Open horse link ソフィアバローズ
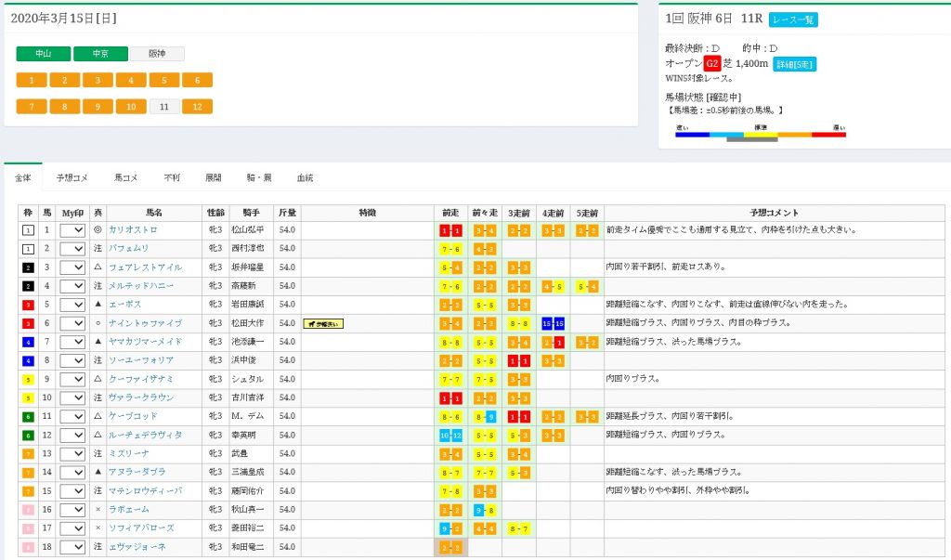Screen dimensions: 951x560 [x=141, y=527]
